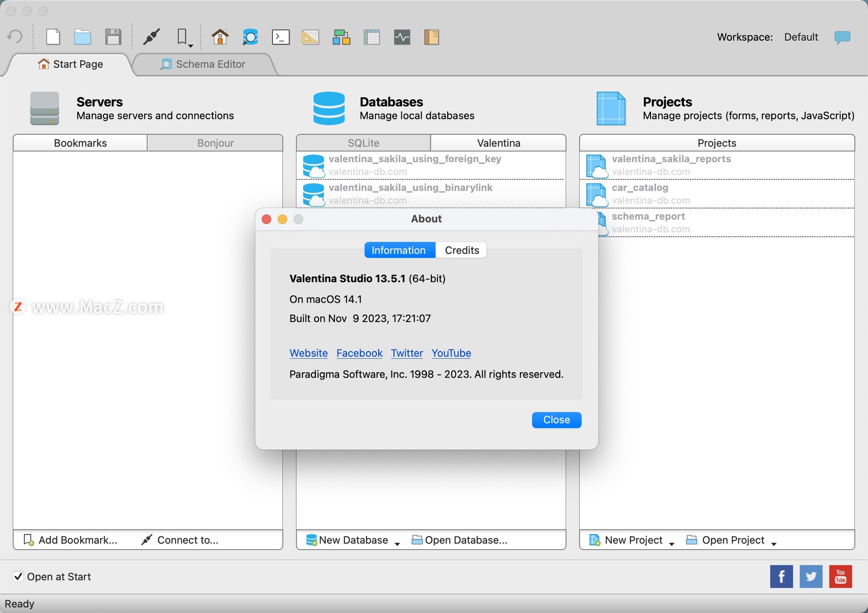Select the Bookmarks tab in Servers
868x613 pixels.
tap(80, 143)
